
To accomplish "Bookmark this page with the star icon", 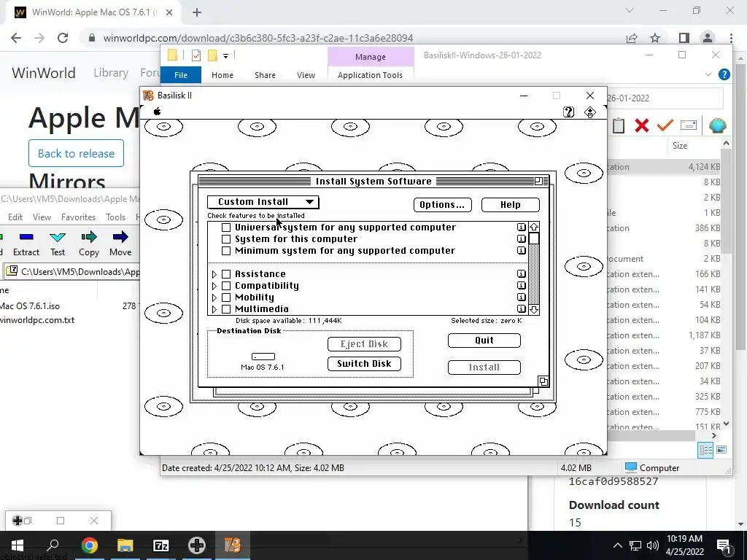I will [655, 38].
